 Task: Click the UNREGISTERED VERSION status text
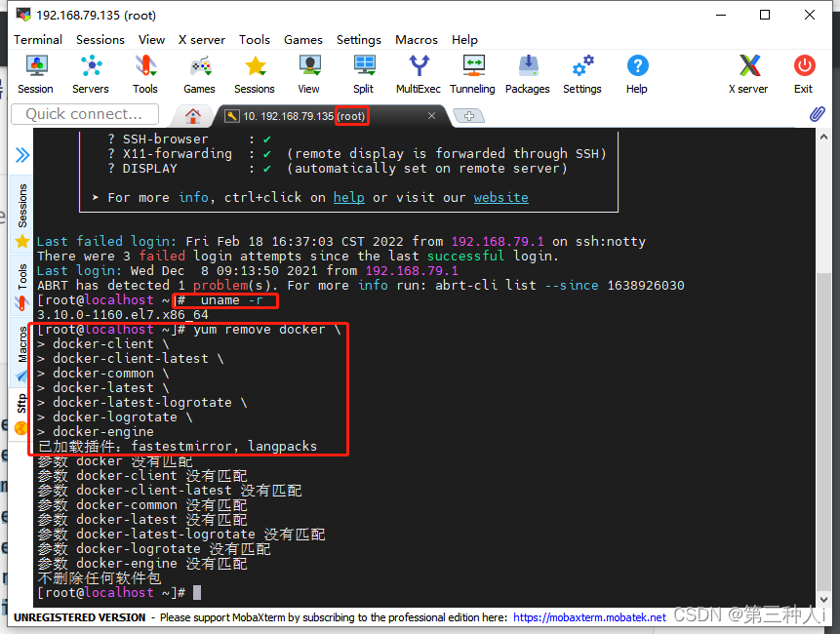tap(79, 617)
